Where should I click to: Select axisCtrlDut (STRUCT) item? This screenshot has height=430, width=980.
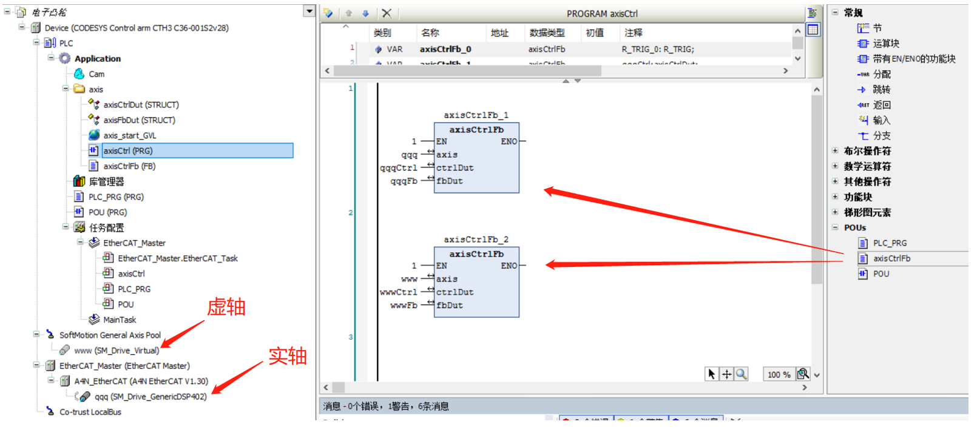(141, 105)
